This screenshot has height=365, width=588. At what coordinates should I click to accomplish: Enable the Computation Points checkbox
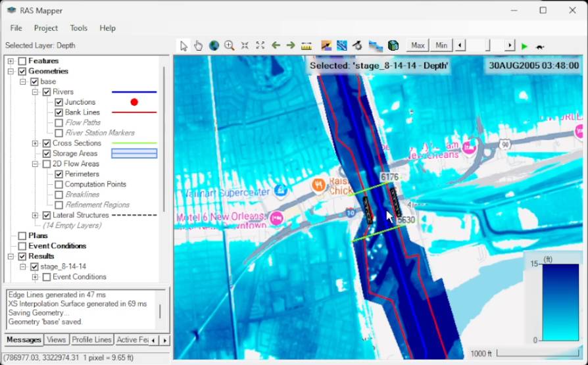click(x=59, y=184)
